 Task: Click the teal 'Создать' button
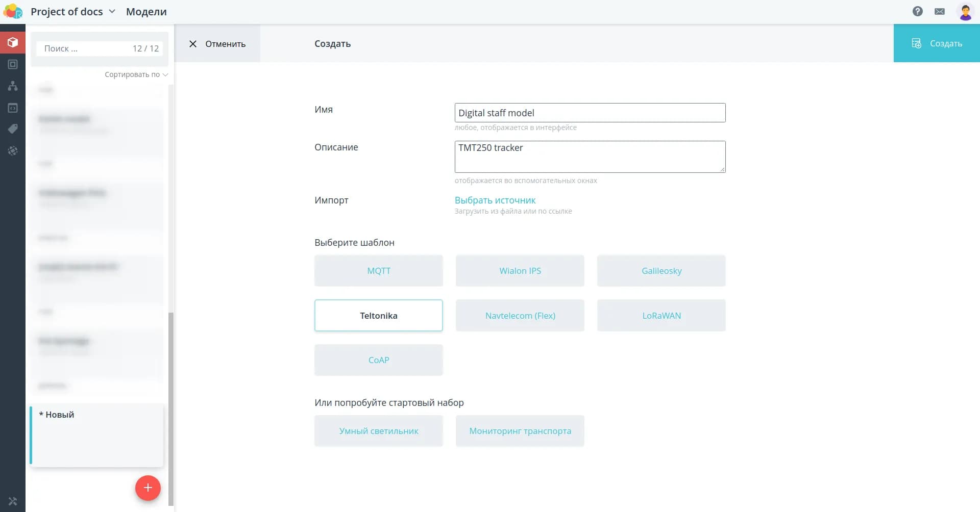[x=936, y=43]
